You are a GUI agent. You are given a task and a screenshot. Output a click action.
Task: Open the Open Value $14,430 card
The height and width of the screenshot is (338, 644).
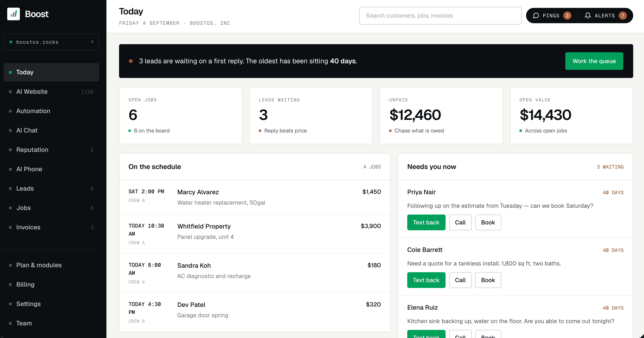pos(571,115)
